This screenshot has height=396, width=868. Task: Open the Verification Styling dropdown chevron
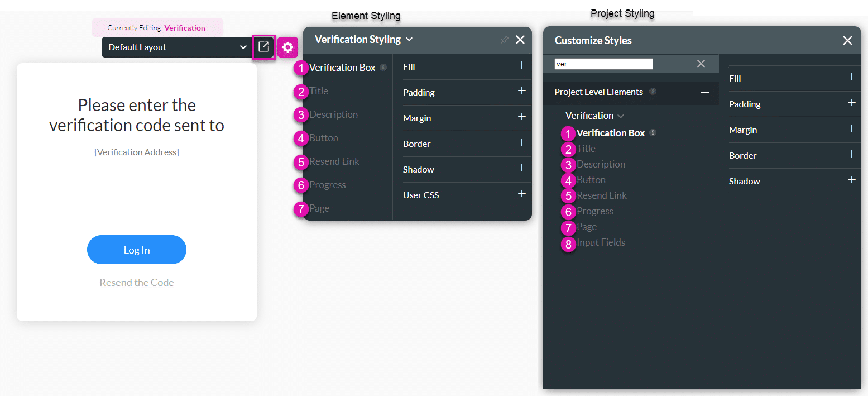[x=410, y=40]
